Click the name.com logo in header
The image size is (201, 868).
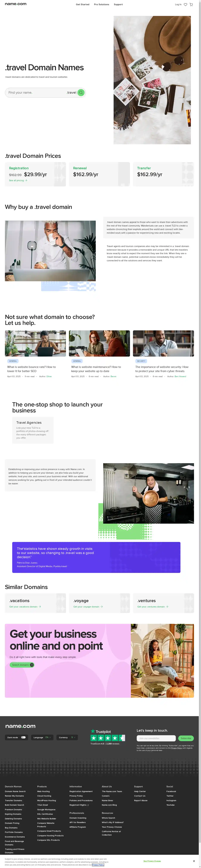pos(15,4)
